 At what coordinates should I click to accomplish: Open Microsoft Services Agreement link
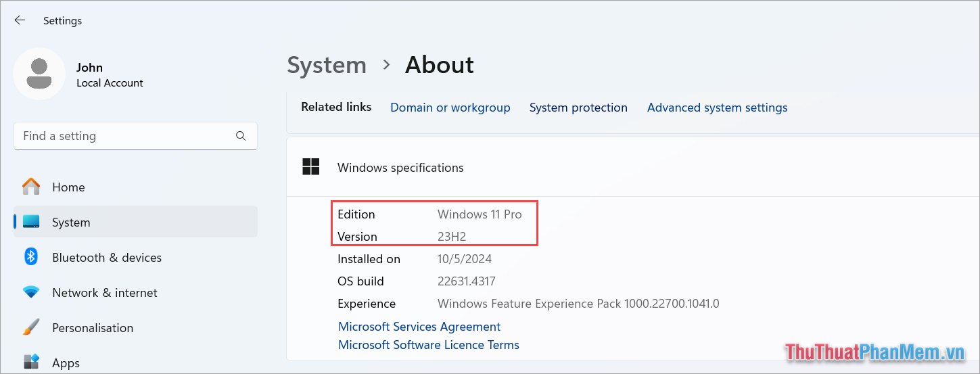(x=419, y=327)
